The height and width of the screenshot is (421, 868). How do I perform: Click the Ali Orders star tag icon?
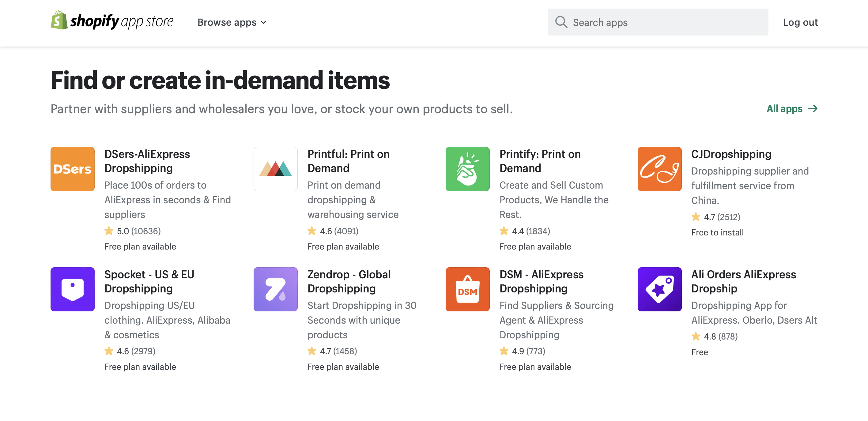pos(659,289)
